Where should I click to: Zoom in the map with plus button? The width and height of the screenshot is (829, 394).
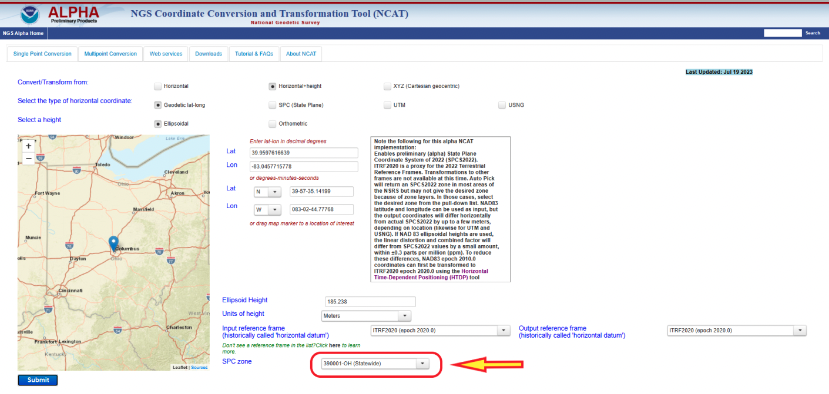(x=29, y=145)
